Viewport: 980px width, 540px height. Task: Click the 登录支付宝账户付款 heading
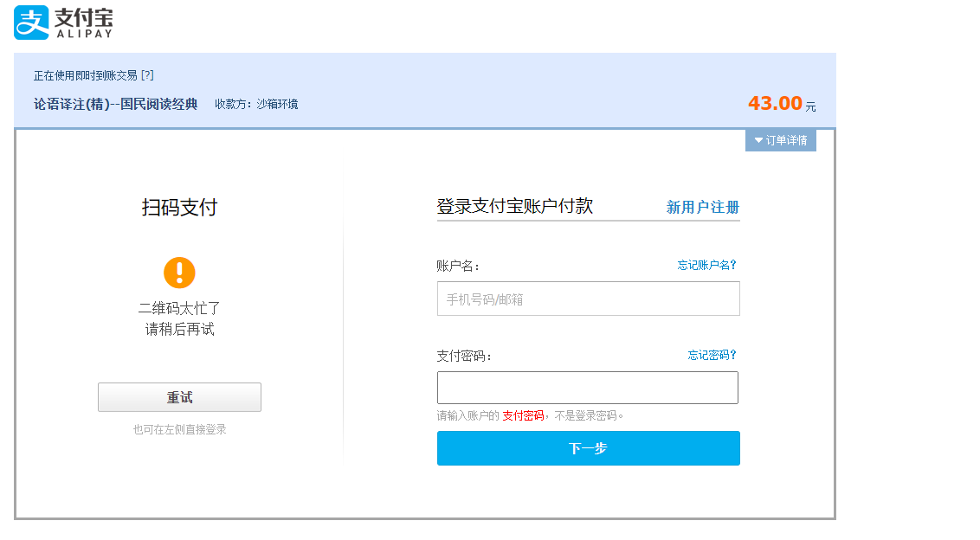[x=514, y=206]
